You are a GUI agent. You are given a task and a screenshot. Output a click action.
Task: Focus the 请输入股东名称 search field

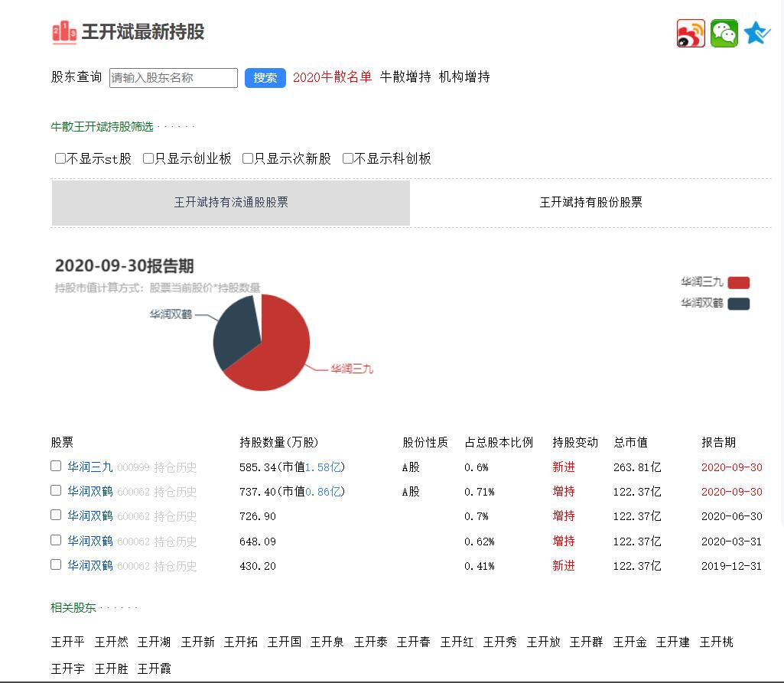click(x=174, y=78)
